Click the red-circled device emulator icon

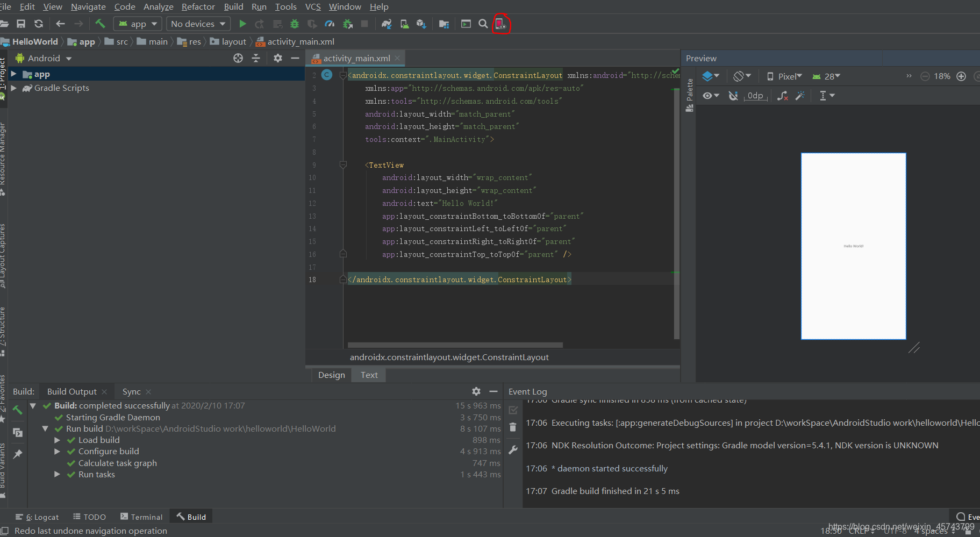pyautogui.click(x=500, y=24)
